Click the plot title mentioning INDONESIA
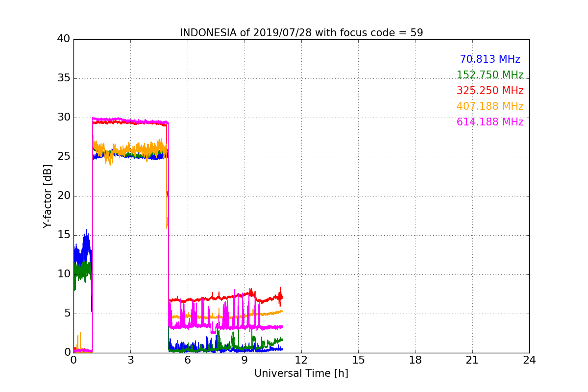Image resolution: width=588 pixels, height=392 pixels. (301, 33)
